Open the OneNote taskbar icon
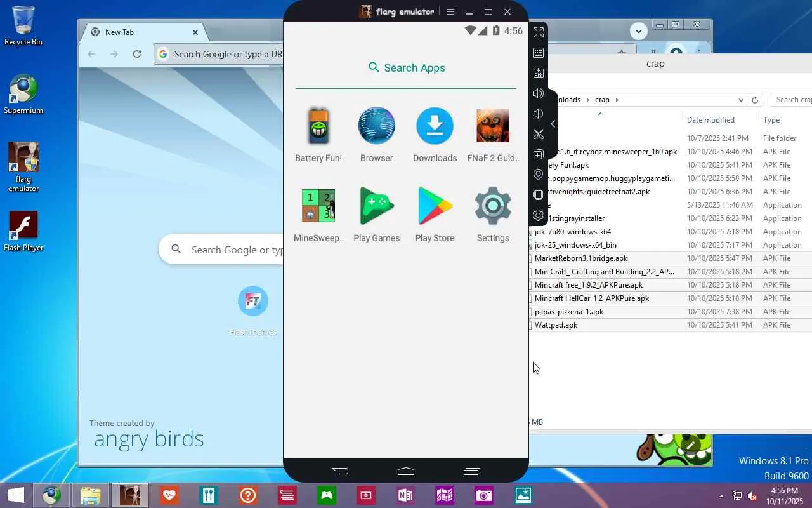 (x=405, y=495)
